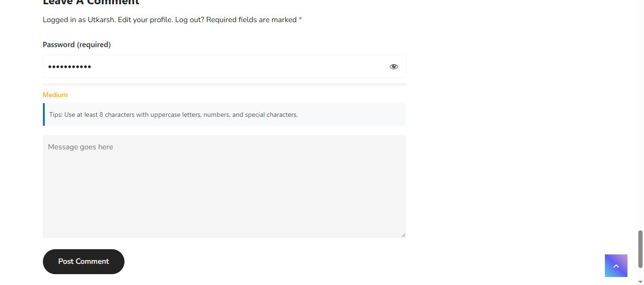
Task: Click the scroll-to-top arrow button
Action: pyautogui.click(x=616, y=266)
